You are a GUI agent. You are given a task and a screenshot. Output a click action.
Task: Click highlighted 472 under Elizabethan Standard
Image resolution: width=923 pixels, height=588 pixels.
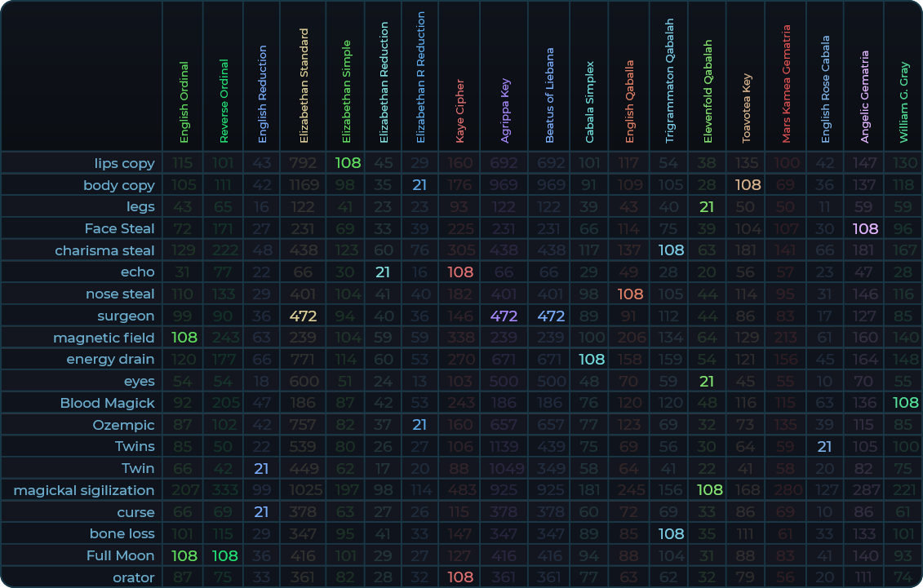click(303, 316)
